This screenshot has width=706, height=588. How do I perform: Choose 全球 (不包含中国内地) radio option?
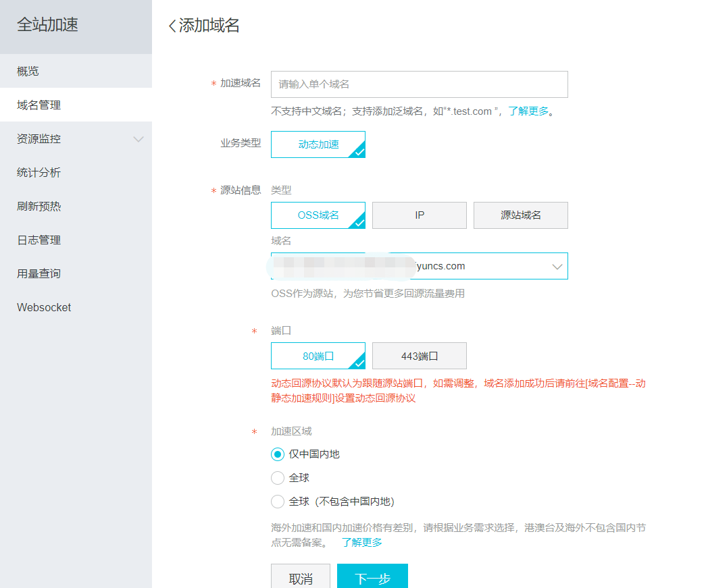[x=277, y=502]
